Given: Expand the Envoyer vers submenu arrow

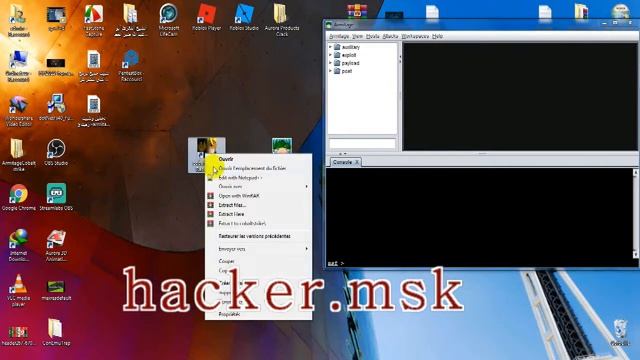Looking at the screenshot, I should click(x=307, y=249).
